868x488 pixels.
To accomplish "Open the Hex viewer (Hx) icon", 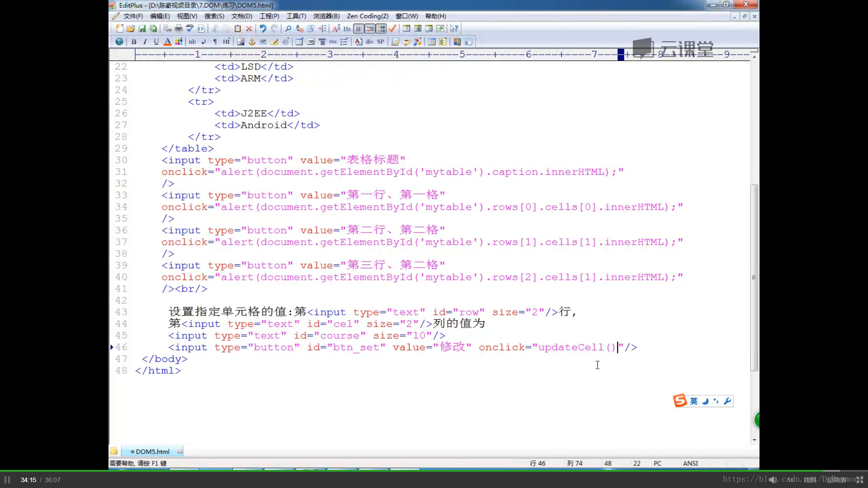I will tap(347, 28).
